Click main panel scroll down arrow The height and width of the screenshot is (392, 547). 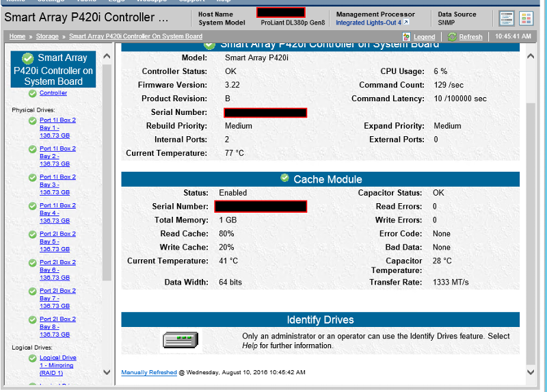(x=531, y=372)
